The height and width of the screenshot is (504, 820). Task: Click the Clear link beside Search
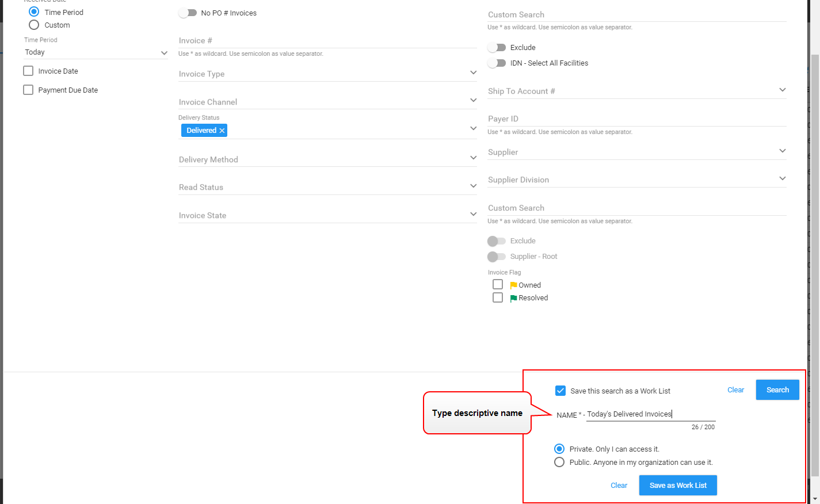(735, 390)
